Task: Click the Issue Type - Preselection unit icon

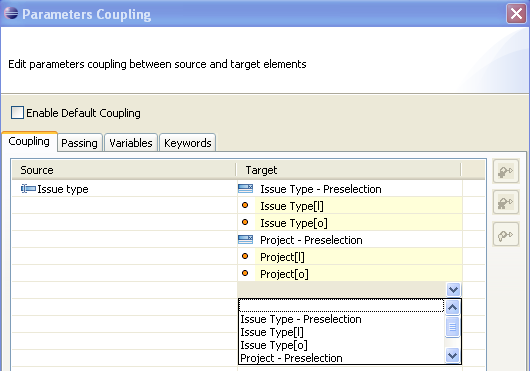Action: point(245,189)
